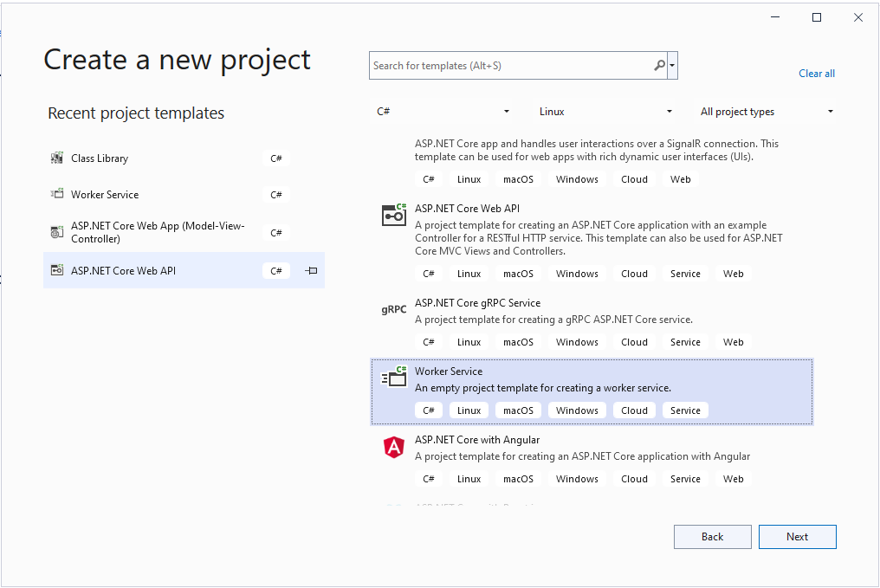Select the ASP.NET Core gRPC Service template
Screen dimensions: 880x588
592,323
